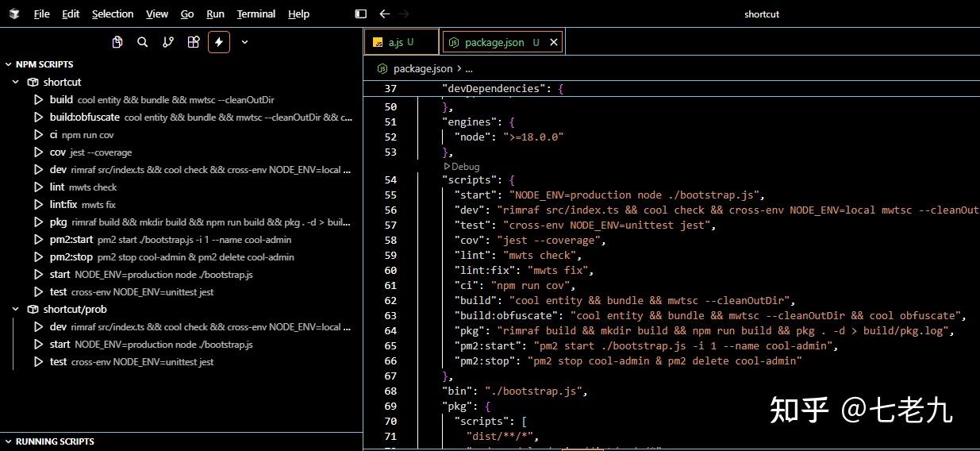Click the package.json breadcrumb item
Screen dimensions: 980x451
click(423, 69)
